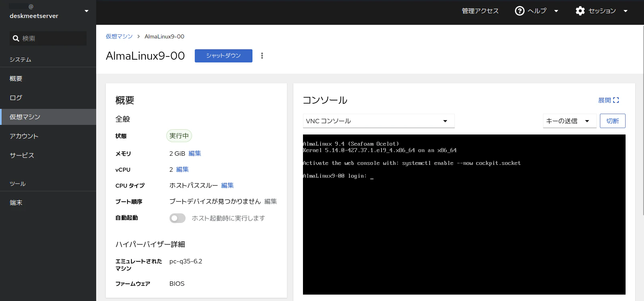Open 概要 in the sidebar

click(48, 78)
